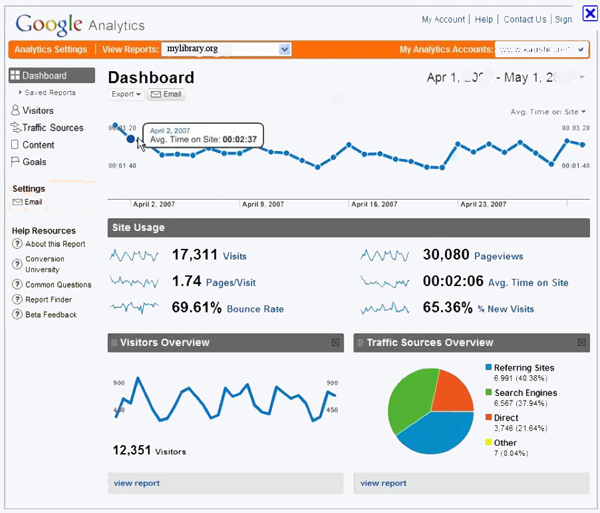Image resolution: width=600 pixels, height=513 pixels.
Task: Click the Bounce Rate sparkline icon
Action: [134, 308]
